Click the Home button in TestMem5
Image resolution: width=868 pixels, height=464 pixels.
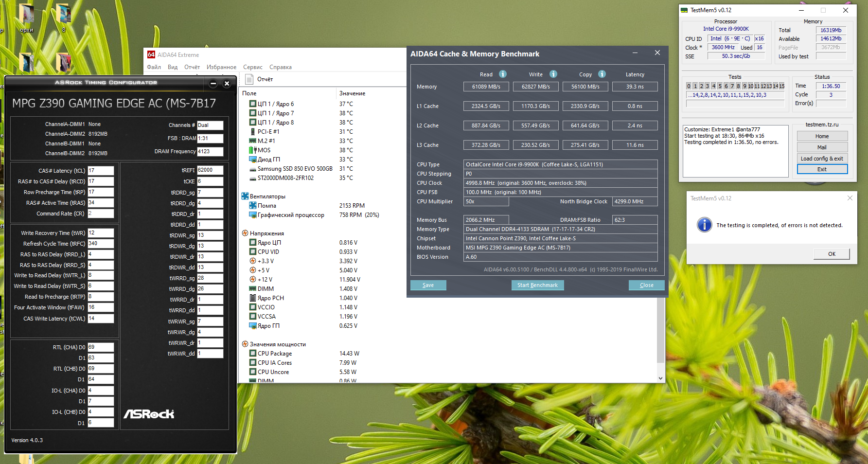(x=822, y=136)
